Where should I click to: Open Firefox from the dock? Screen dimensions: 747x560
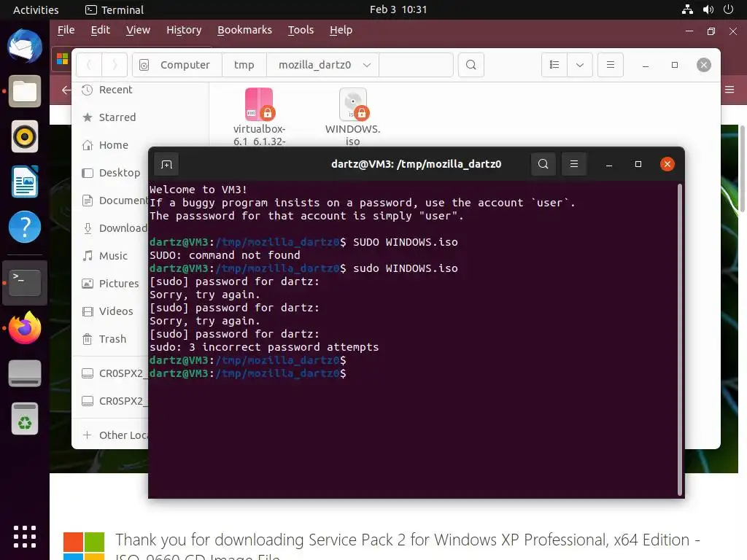(25, 327)
